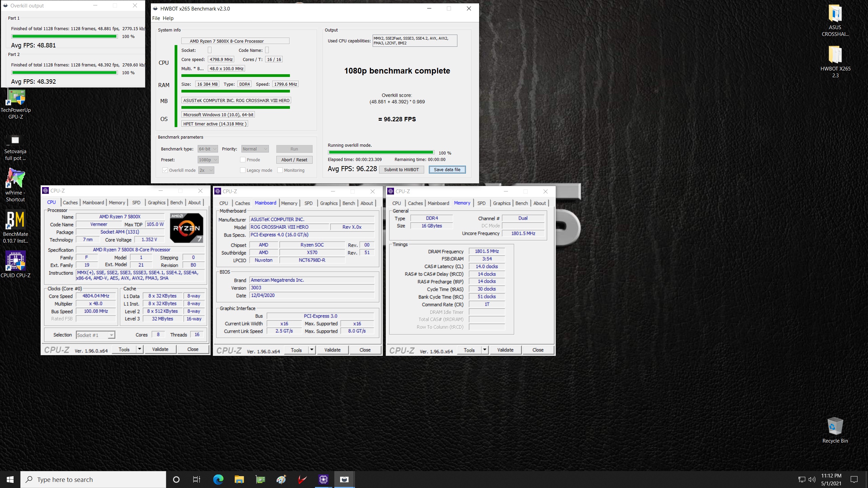Image resolution: width=868 pixels, height=488 pixels.
Task: Expand Tools arrow in Mainboard CPU-Z window
Action: (x=312, y=350)
